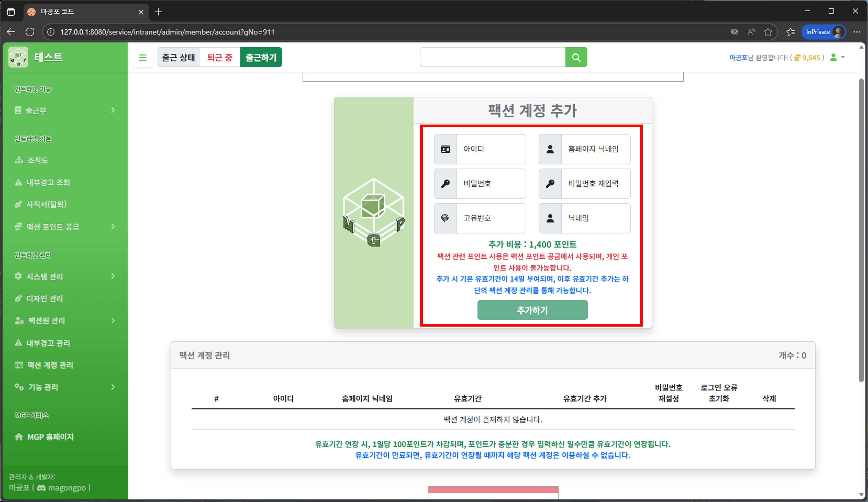Click the user profile icon top right
Image resolution: width=868 pixels, height=502 pixels.
click(834, 57)
